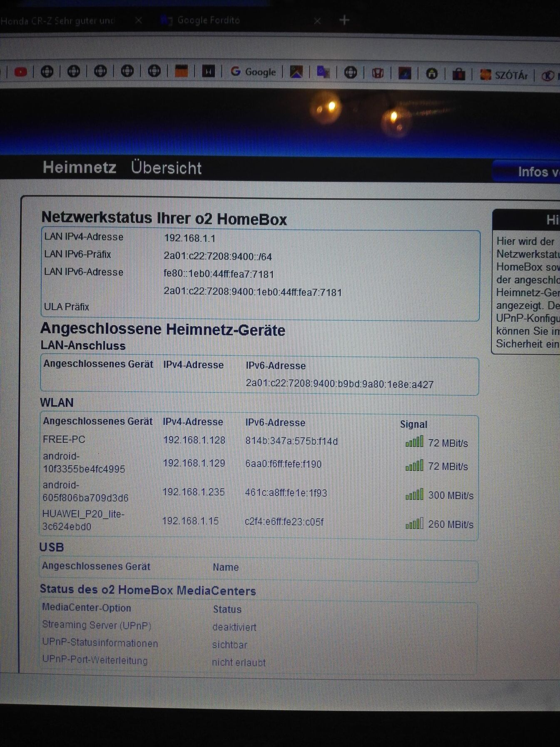Click the Netzwerkstatus Ihrer o2 HomeBox heading
This screenshot has width=560, height=747.
pos(164,218)
